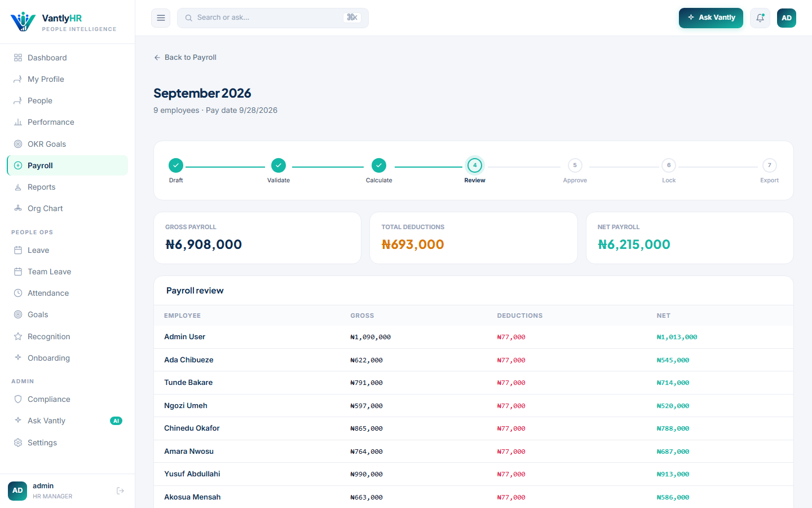Image resolution: width=812 pixels, height=508 pixels.
Task: Open the AD user avatar menu in the top bar
Action: point(787,18)
